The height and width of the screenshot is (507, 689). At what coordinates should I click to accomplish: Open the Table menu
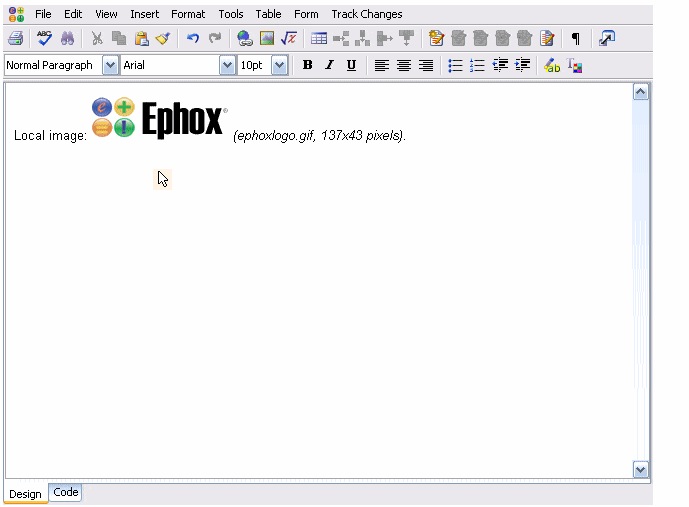point(268,14)
